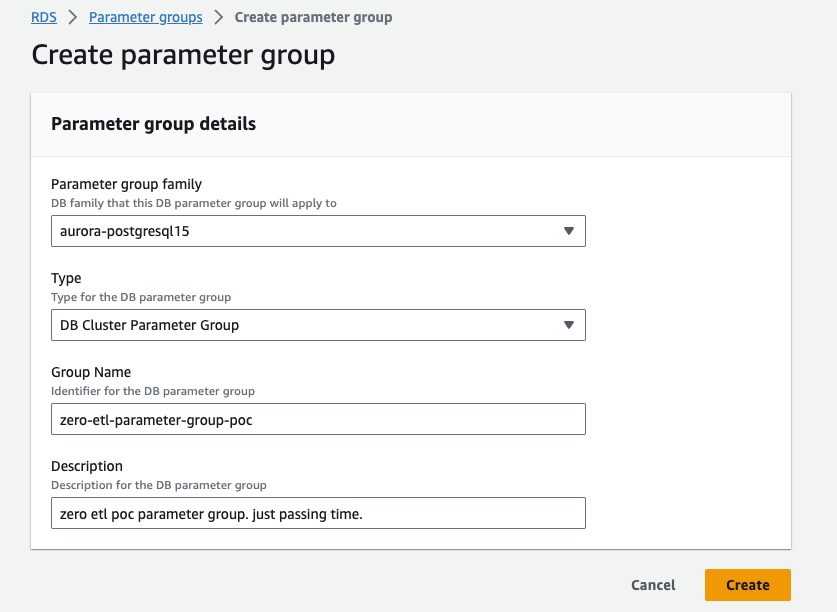The width and height of the screenshot is (837, 612).
Task: Focus the Group Name input field
Action: (x=318, y=419)
